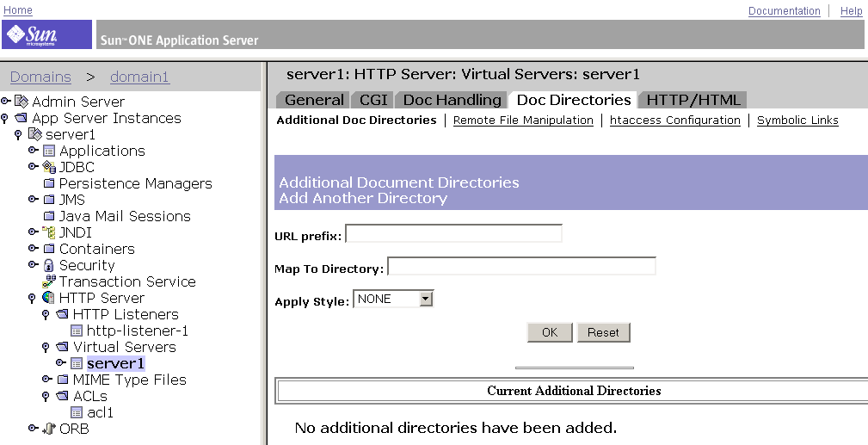Click the Persistence Managers folder icon
Viewport: 868px width, 445px height.
coord(49,183)
